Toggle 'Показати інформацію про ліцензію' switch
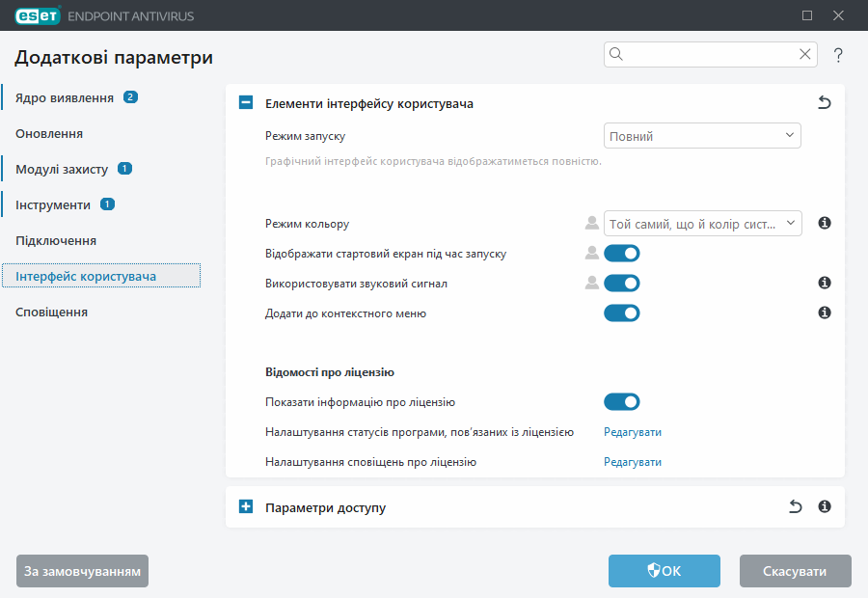Viewport: 868px width, 598px height. click(622, 401)
